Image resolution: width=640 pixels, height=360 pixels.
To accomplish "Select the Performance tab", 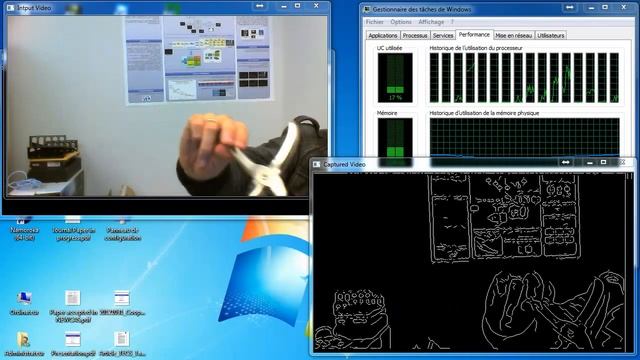I will click(x=474, y=35).
